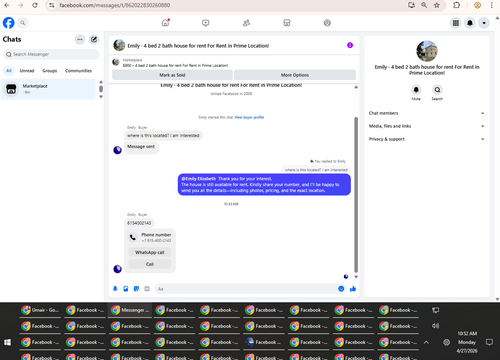This screenshot has height=360, width=500.
Task: Open the Video tab icon
Action: pyautogui.click(x=206, y=23)
